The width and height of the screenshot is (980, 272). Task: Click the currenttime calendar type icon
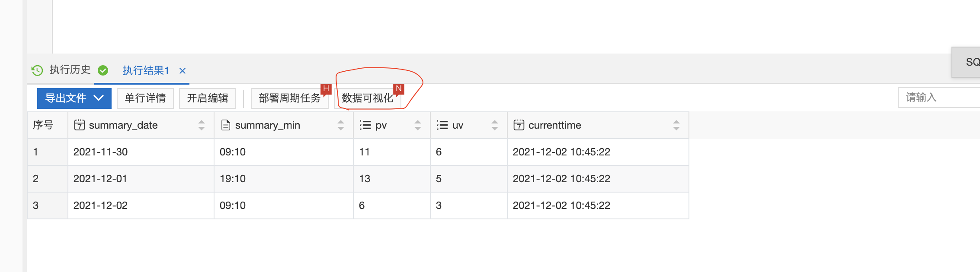519,125
